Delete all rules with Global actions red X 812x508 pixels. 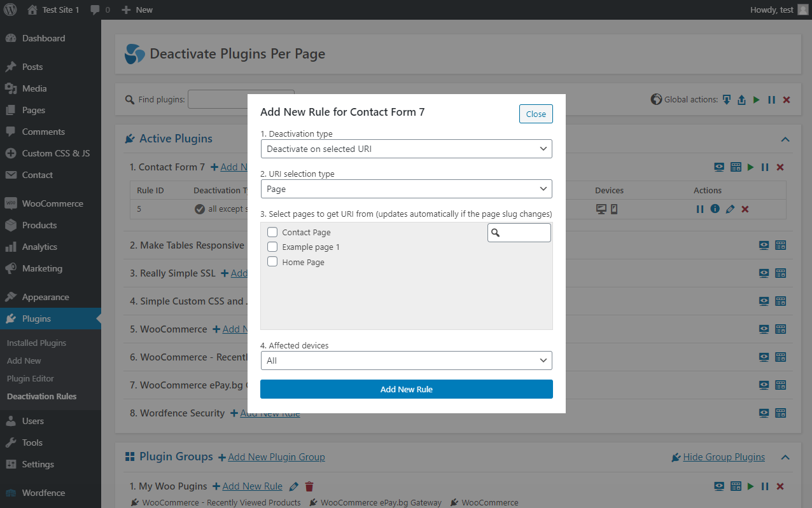pyautogui.click(x=786, y=99)
